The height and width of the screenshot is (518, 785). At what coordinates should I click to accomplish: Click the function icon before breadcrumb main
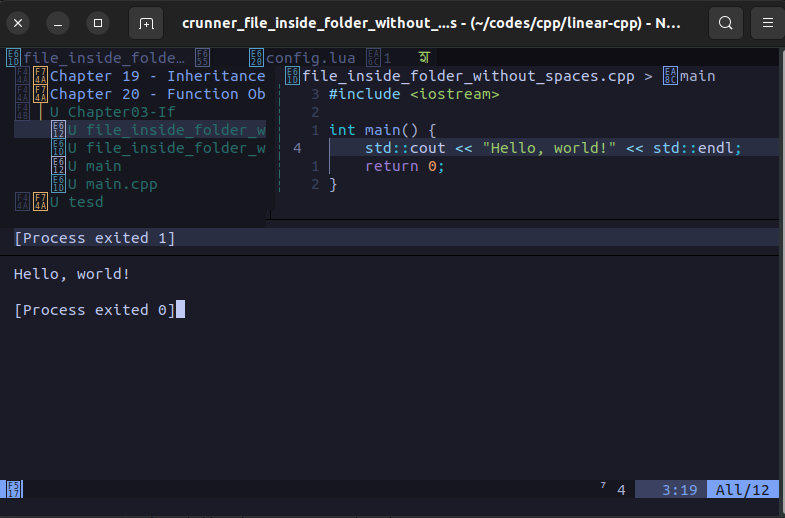click(x=670, y=76)
